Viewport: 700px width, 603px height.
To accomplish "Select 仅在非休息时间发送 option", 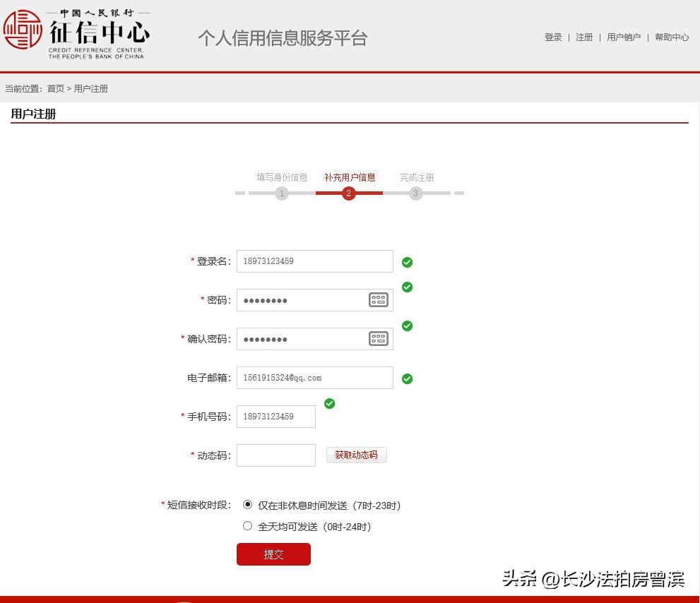I will [x=247, y=505].
